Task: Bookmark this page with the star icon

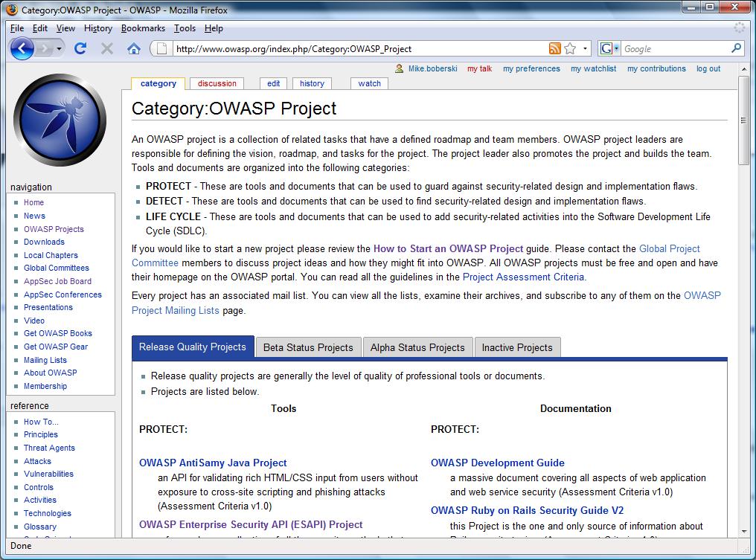Action: (x=570, y=48)
